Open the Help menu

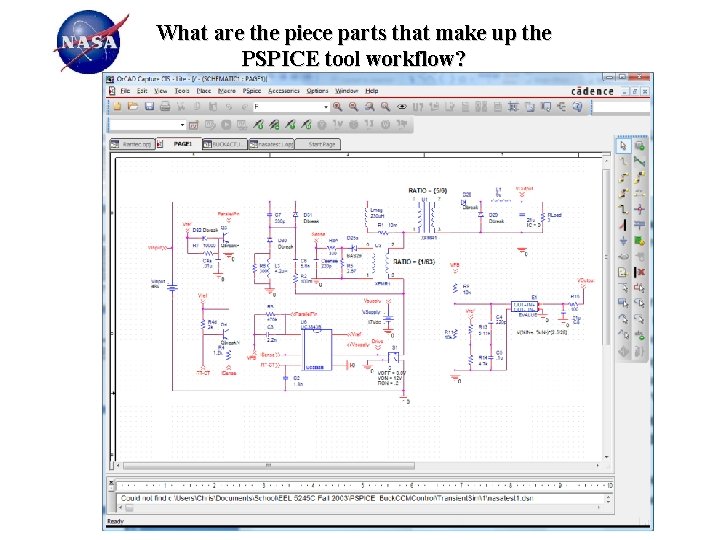click(x=372, y=91)
